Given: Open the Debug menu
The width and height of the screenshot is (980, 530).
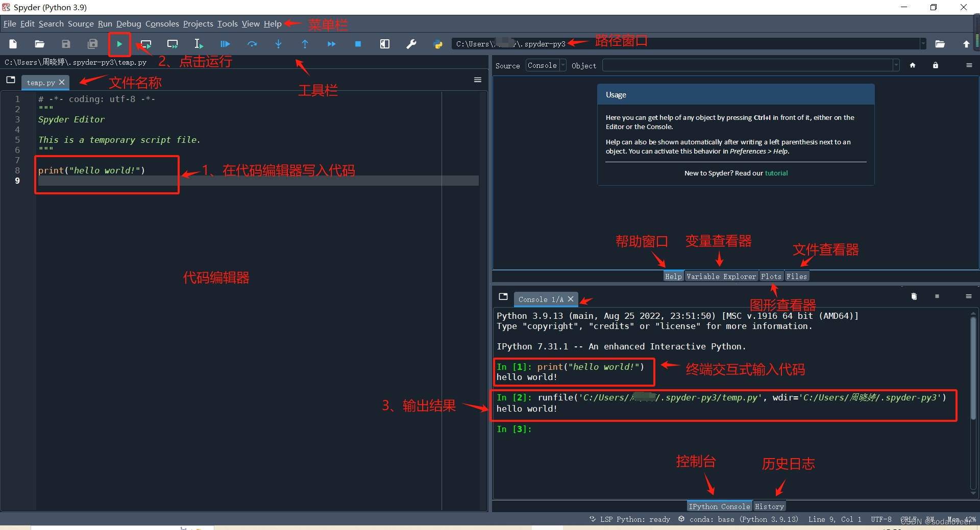Looking at the screenshot, I should [129, 23].
